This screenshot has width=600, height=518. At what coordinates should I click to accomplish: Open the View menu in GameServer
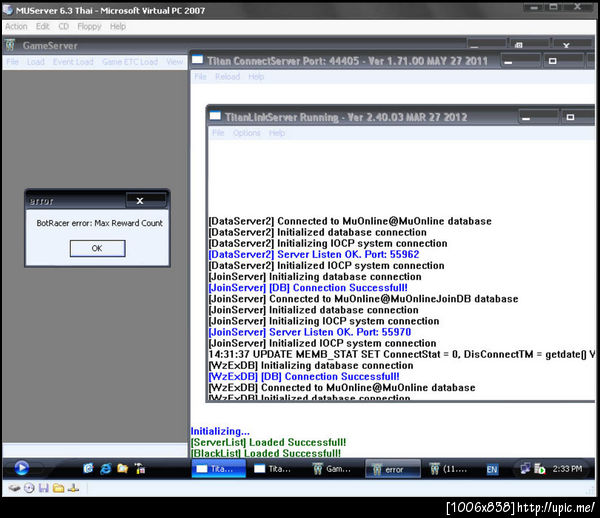click(174, 62)
